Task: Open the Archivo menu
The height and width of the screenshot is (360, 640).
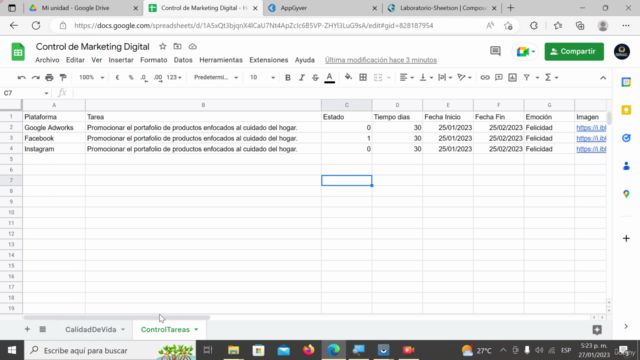Action: (47, 60)
